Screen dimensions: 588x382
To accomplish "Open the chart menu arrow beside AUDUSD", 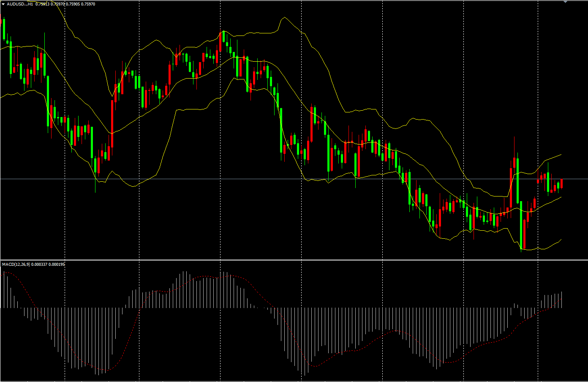I will click(3, 4).
